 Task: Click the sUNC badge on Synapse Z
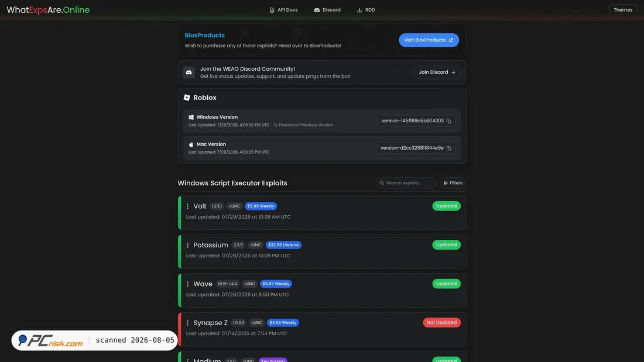click(x=256, y=323)
